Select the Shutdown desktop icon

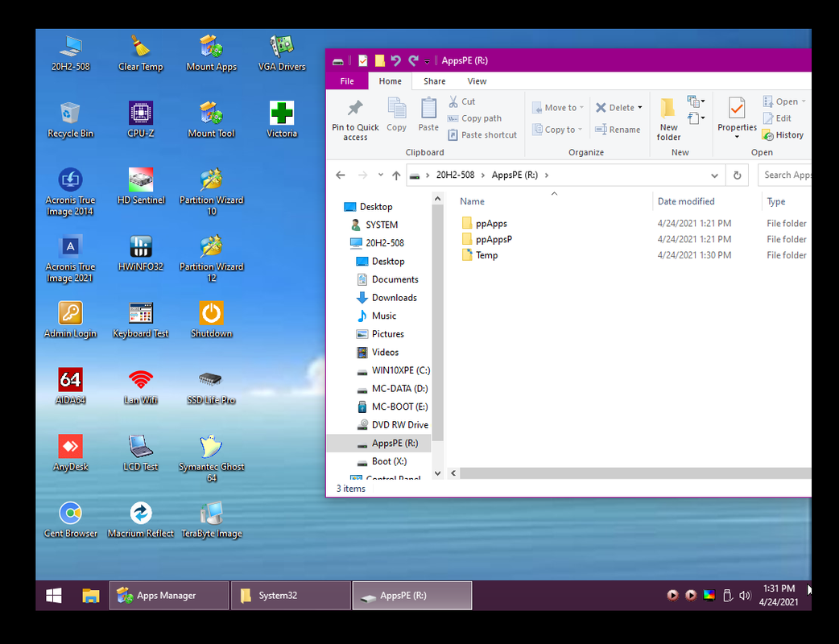(x=211, y=320)
